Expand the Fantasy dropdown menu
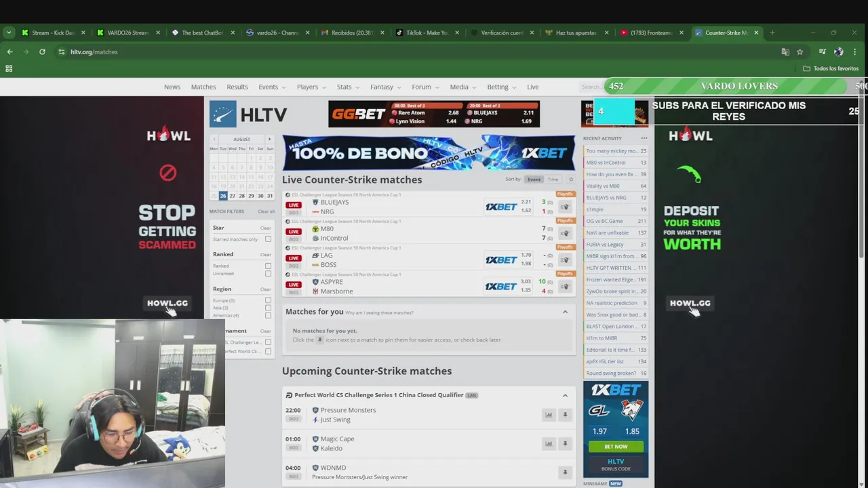The height and width of the screenshot is (488, 868). click(385, 87)
